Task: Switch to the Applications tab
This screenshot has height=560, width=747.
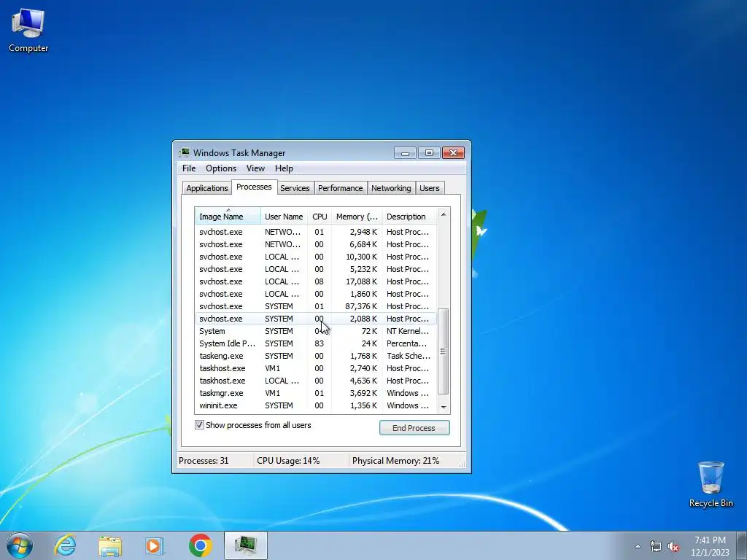Action: [206, 188]
